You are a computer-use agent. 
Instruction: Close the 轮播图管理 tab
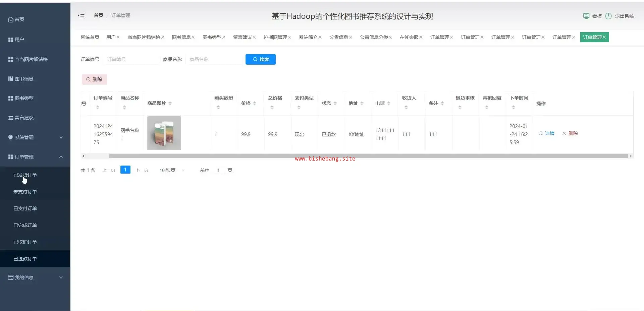[289, 37]
